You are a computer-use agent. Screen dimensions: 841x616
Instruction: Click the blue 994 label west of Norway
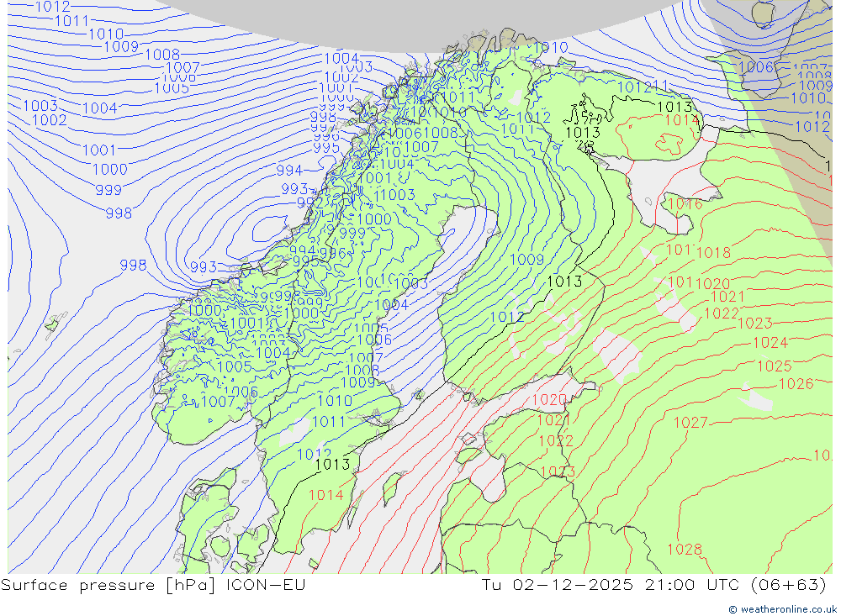point(289,171)
